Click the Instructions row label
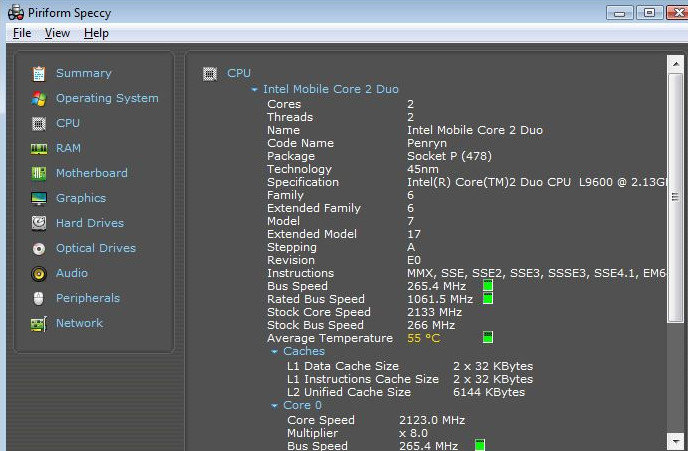The image size is (688, 451). (300, 273)
